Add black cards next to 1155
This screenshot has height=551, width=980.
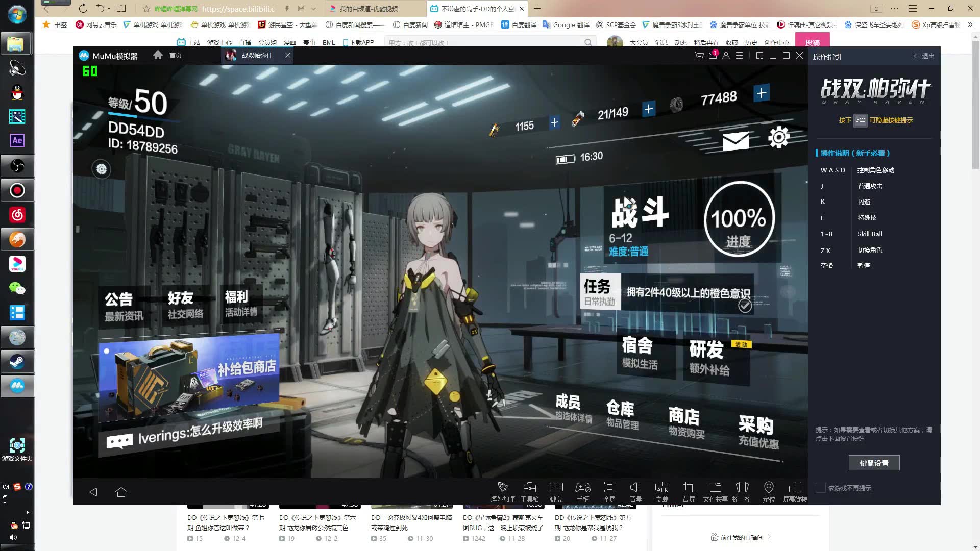pos(554,122)
